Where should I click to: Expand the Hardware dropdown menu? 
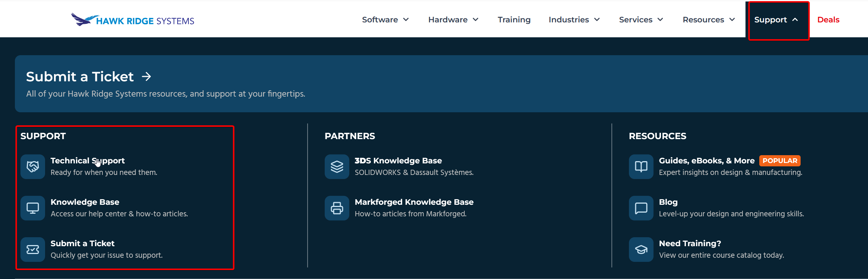[x=453, y=20]
